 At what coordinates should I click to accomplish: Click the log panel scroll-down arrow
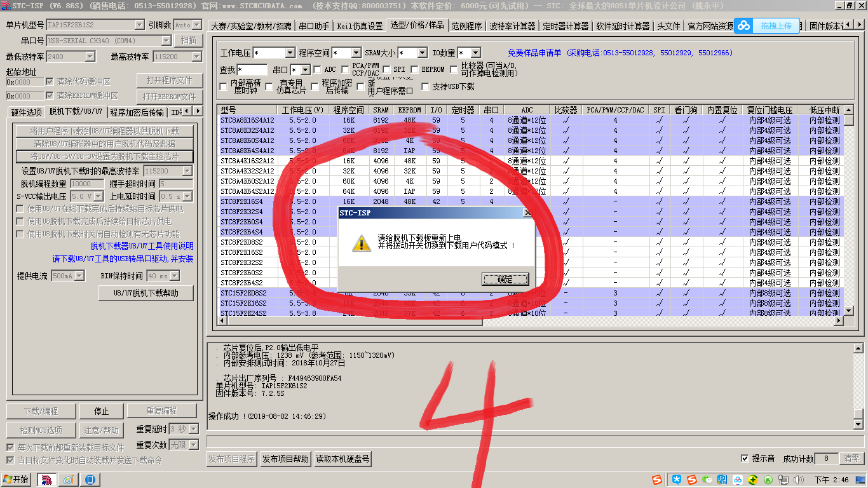(858, 424)
